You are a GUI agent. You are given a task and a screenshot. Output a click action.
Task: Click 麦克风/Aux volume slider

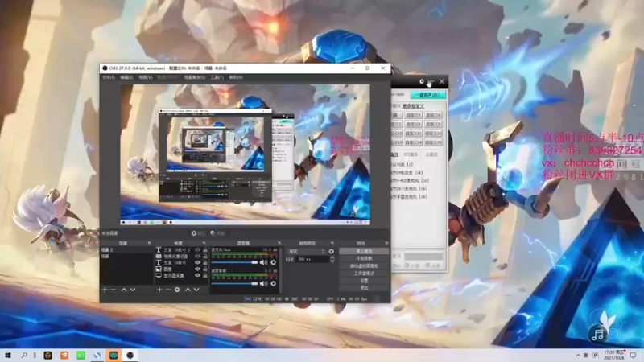(x=234, y=262)
